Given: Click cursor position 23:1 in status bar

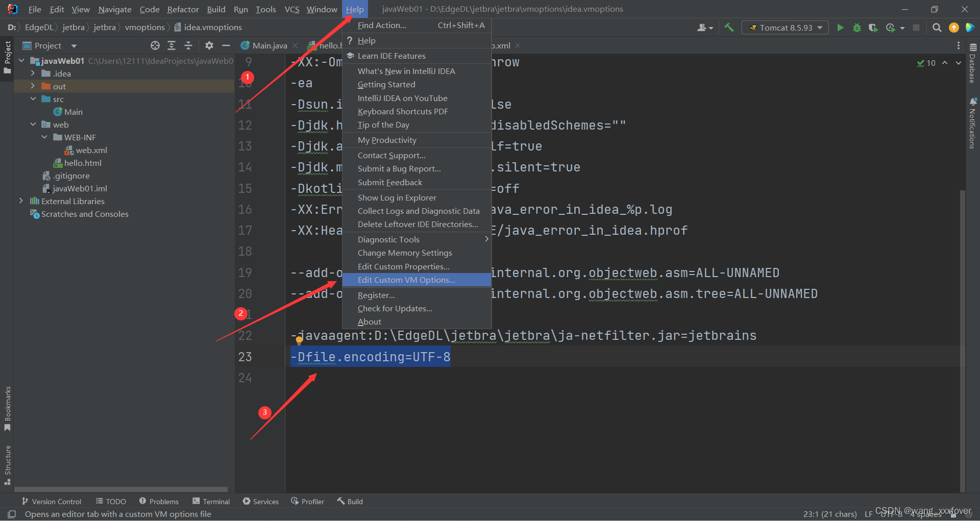Looking at the screenshot, I should coord(830,514).
